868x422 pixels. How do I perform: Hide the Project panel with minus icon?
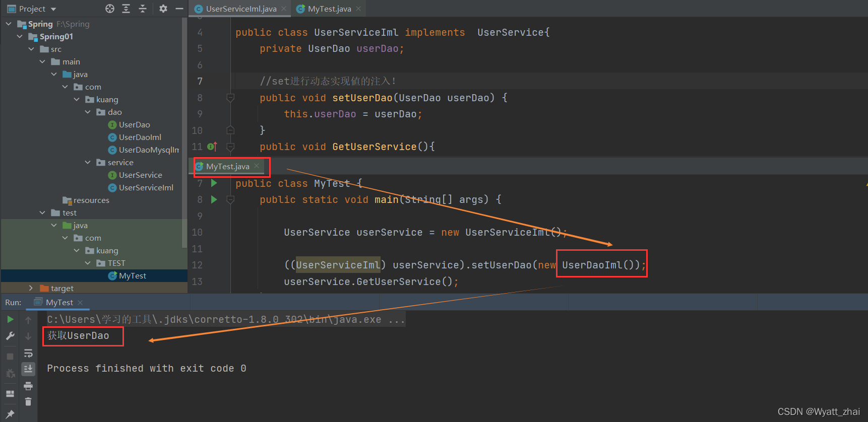179,9
